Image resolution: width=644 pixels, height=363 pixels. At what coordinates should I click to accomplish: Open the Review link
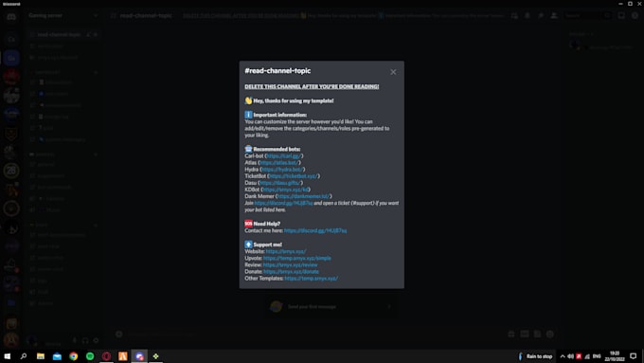coord(290,264)
